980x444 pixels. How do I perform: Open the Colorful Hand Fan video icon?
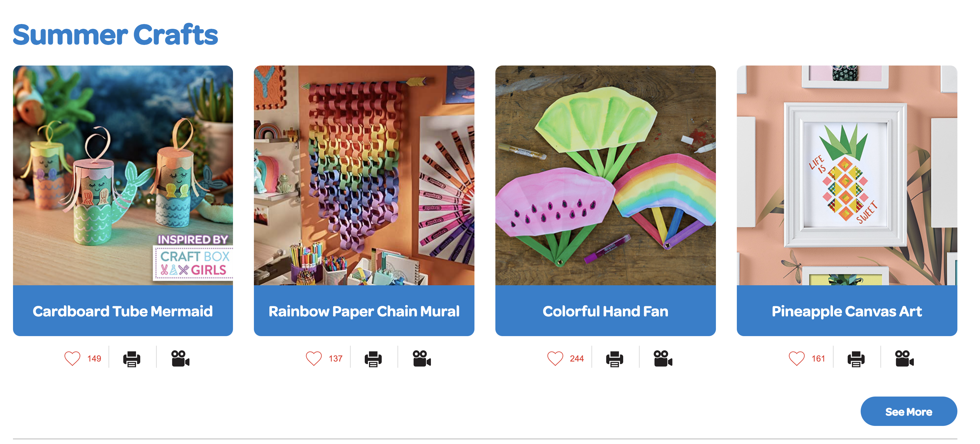click(x=663, y=358)
